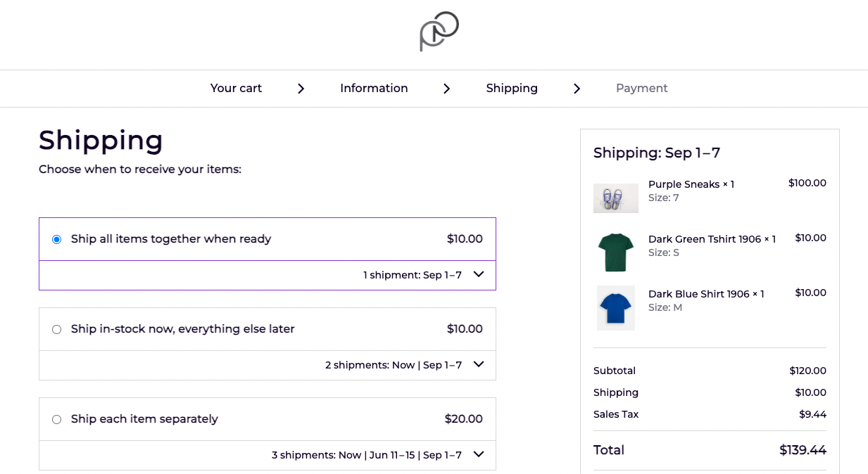Click chevron after Information breadcrumb
This screenshot has height=474, width=868.
point(446,89)
